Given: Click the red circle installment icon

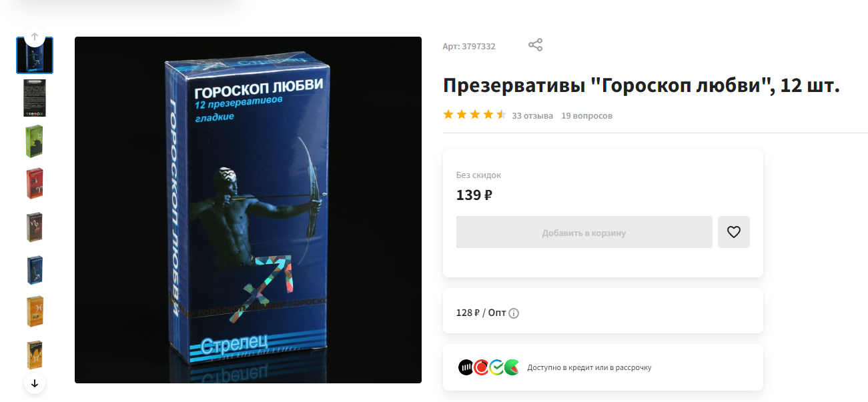Looking at the screenshot, I should tap(481, 367).
